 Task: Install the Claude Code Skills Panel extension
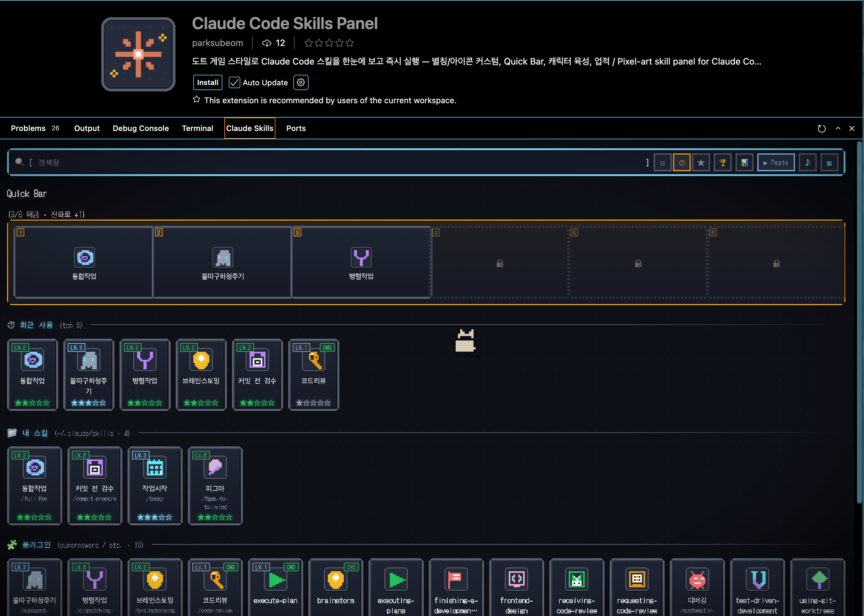tap(207, 82)
